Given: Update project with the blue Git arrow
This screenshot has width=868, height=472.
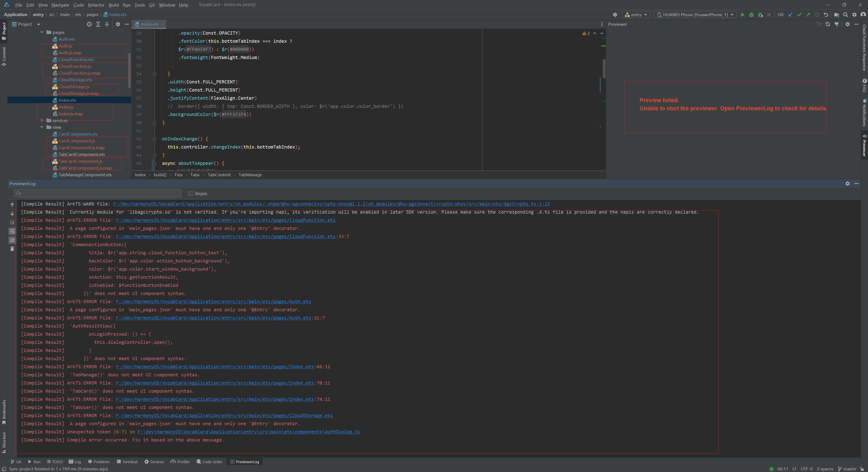Looking at the screenshot, I should 790,14.
